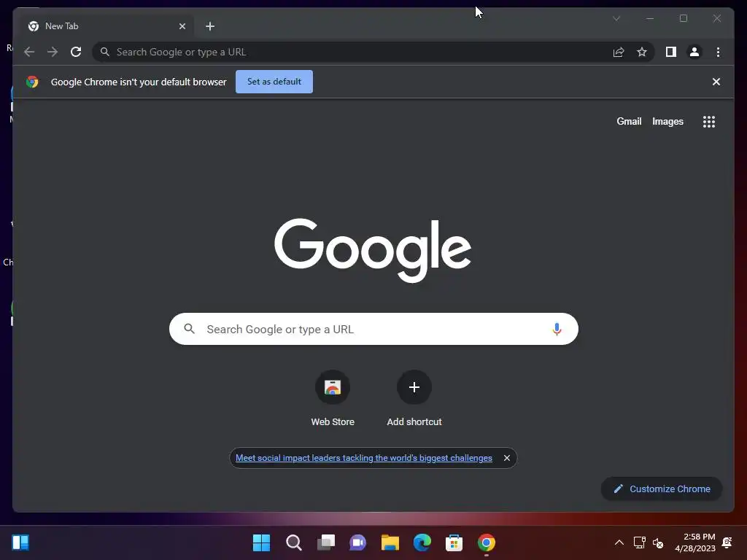Click Set as default button
The width and height of the screenshot is (747, 560).
(274, 82)
